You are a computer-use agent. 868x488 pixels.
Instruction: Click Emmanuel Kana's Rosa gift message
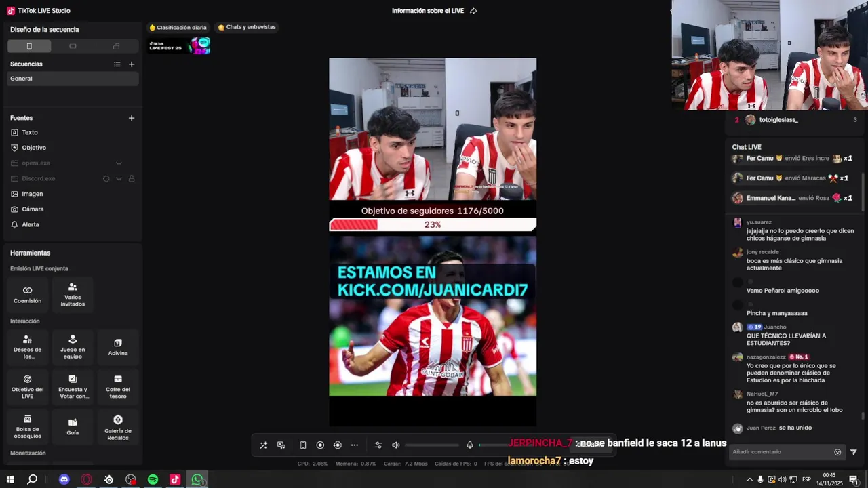[x=792, y=198]
